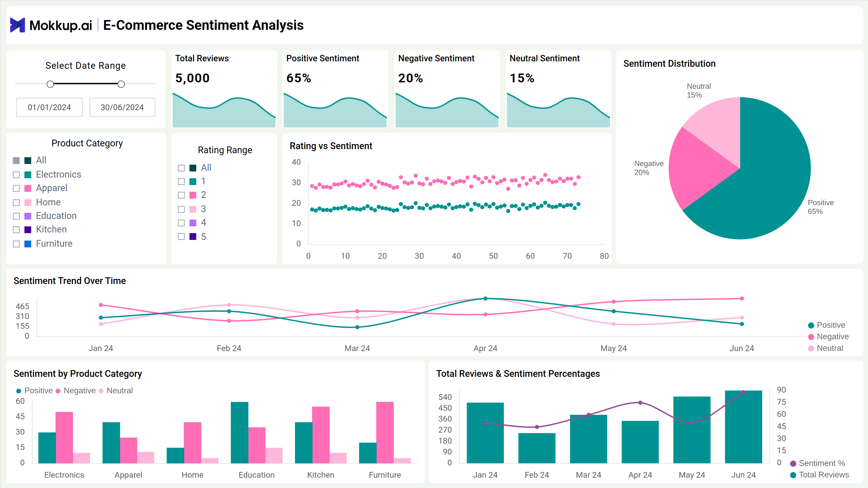This screenshot has width=868, height=488.
Task: Check the rating 2 checkbox
Action: (x=181, y=195)
